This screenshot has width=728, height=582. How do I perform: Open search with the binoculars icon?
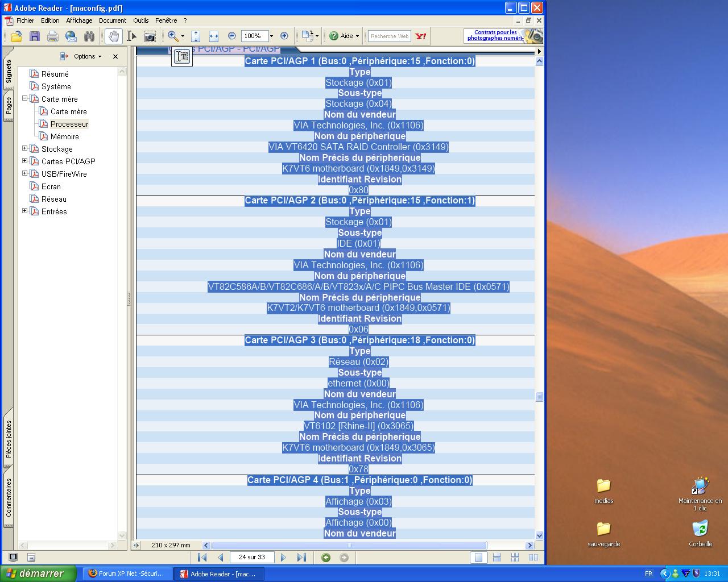(89, 36)
